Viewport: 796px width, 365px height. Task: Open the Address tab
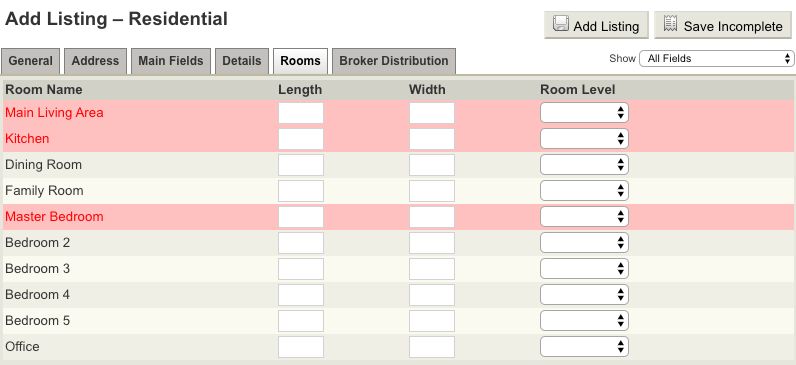(95, 61)
